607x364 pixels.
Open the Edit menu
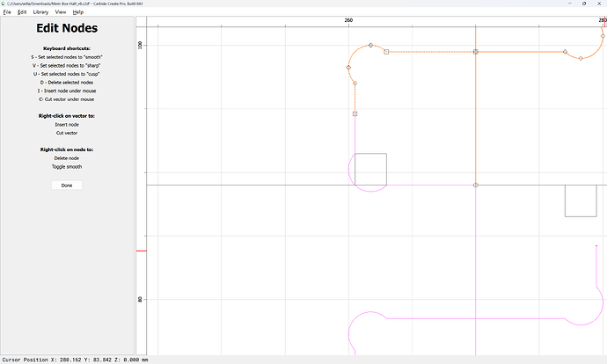click(22, 12)
